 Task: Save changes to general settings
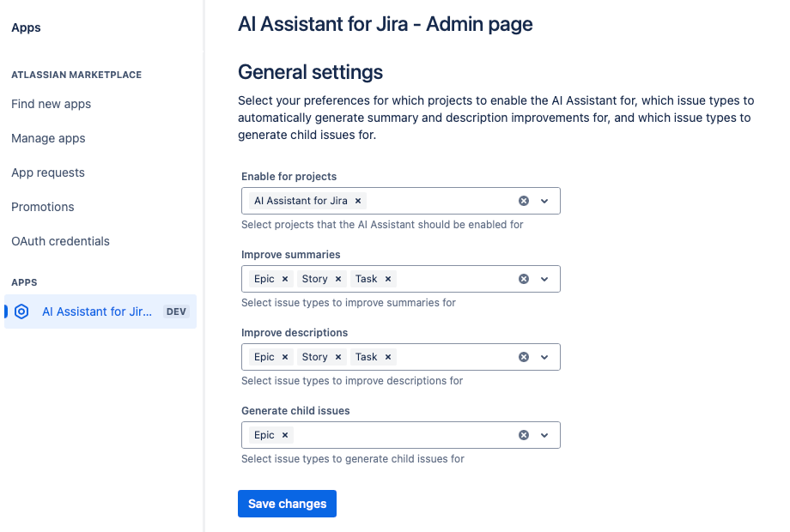pos(287,504)
